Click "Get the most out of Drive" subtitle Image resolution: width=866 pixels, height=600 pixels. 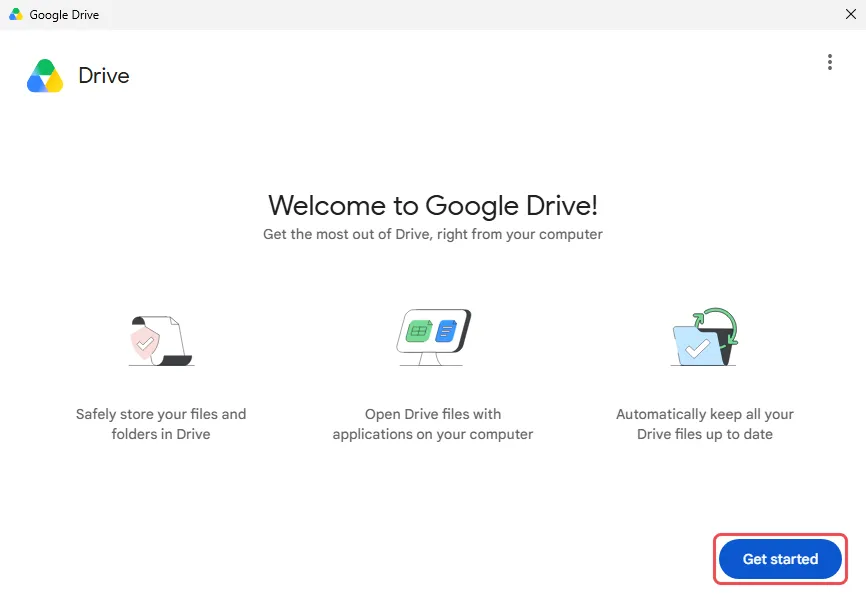[433, 234]
